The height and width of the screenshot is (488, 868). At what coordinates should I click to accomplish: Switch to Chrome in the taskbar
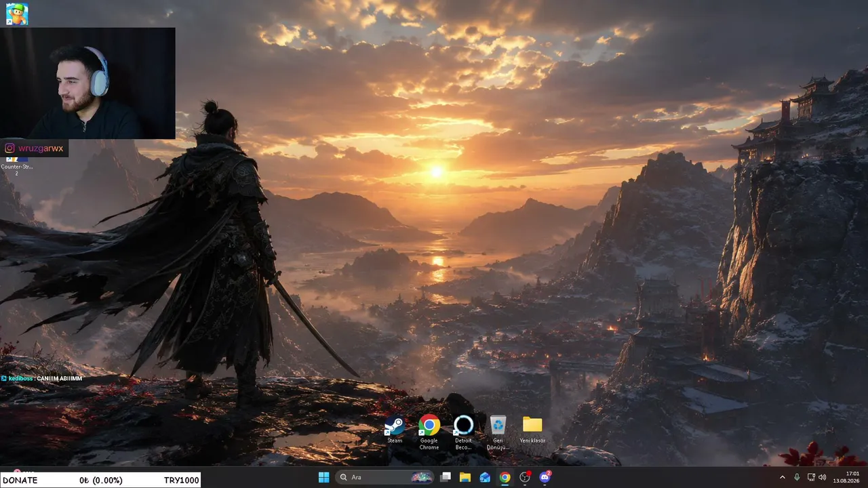tap(505, 477)
